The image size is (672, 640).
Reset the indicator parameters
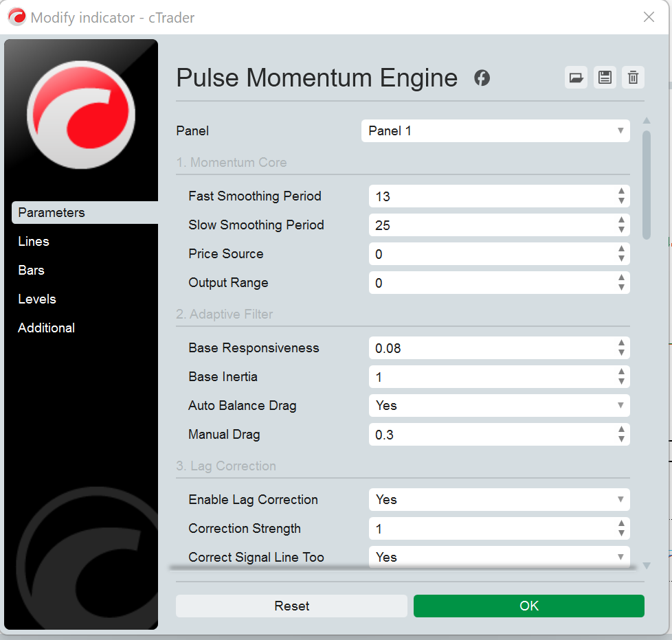[x=291, y=606]
